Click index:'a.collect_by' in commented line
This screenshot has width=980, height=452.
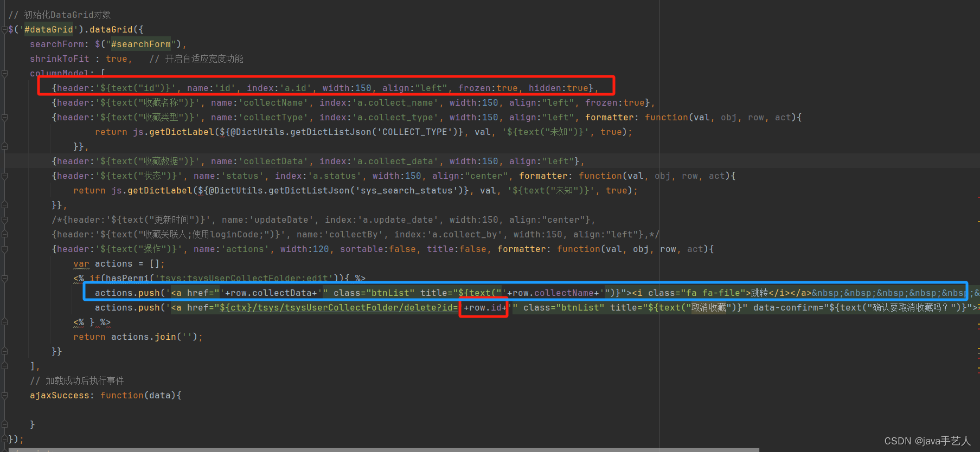449,234
